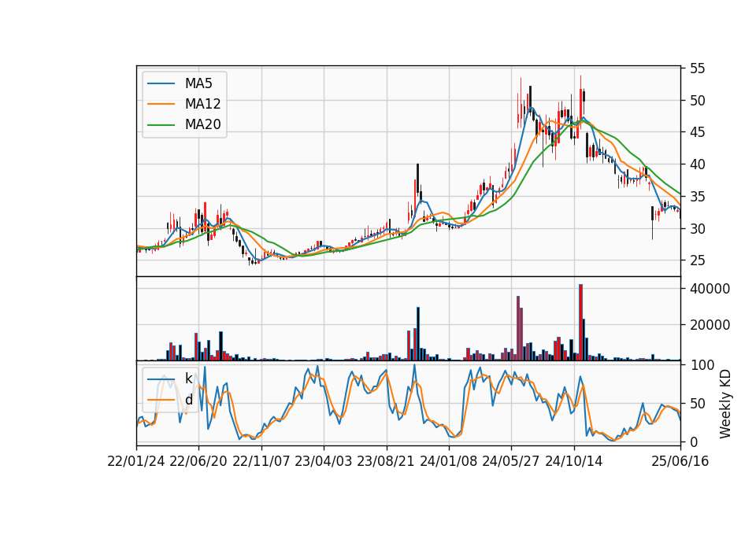Click the 23/08/21 date tick label

point(386,461)
